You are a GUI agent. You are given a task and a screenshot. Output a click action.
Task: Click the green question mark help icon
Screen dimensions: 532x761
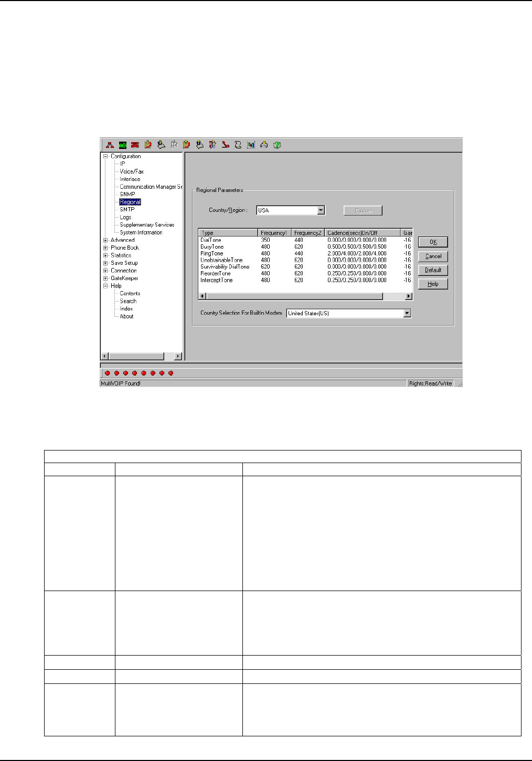tap(277, 145)
